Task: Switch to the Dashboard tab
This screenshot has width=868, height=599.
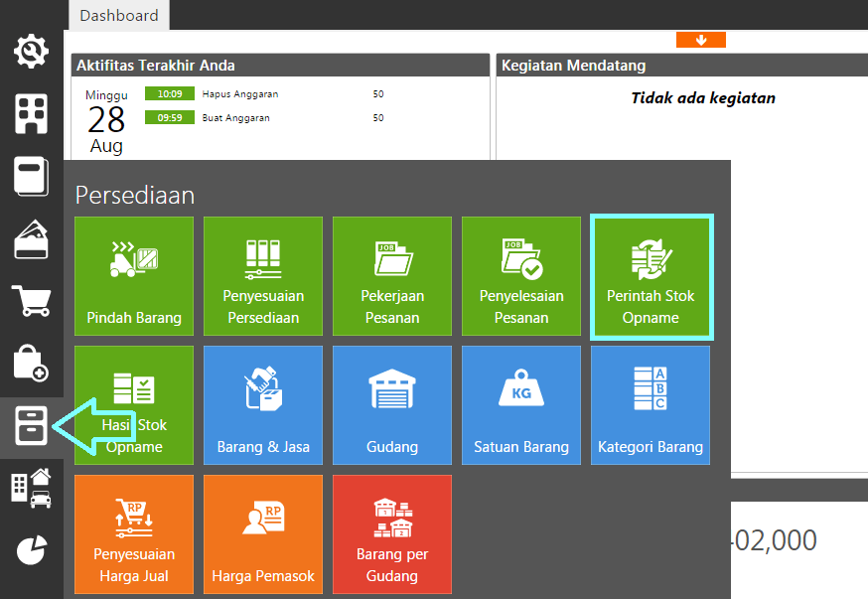Action: click(119, 15)
